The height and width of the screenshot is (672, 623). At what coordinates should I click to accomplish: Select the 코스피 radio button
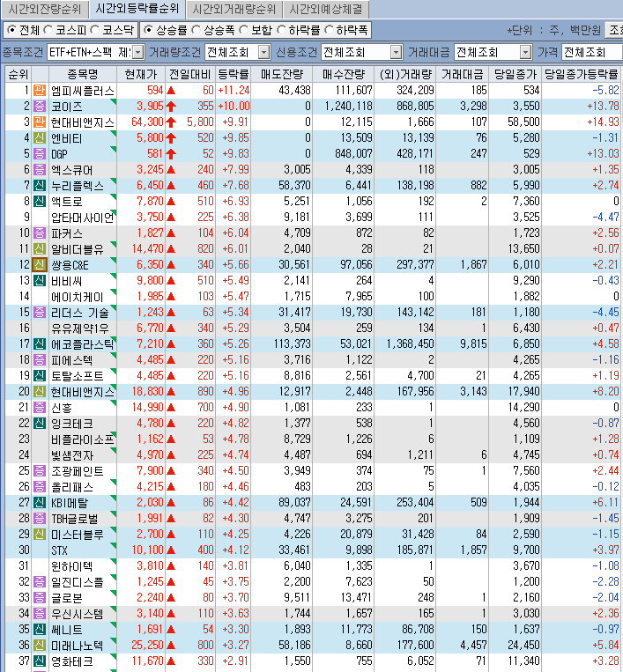click(x=48, y=30)
